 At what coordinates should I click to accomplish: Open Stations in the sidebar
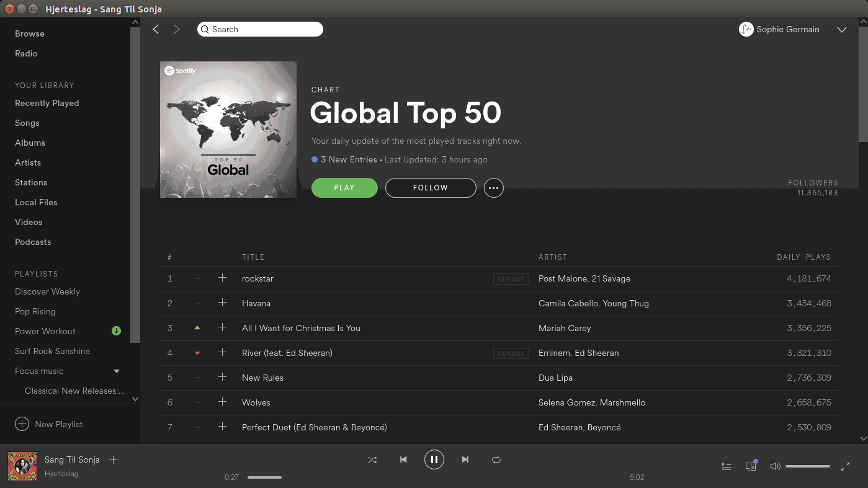coord(31,182)
